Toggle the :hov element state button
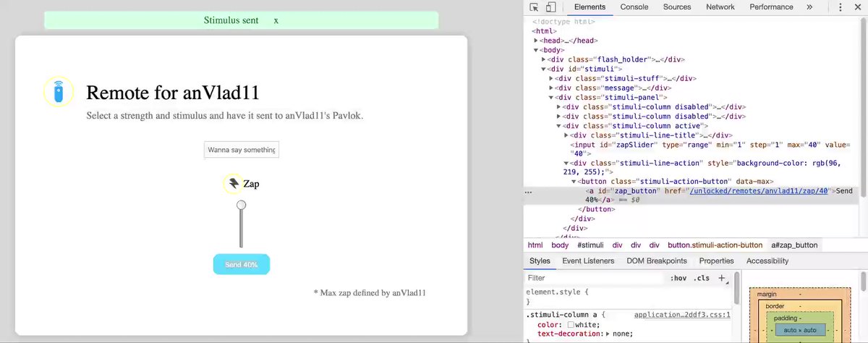Viewport: 868px width, 343px height. click(678, 278)
